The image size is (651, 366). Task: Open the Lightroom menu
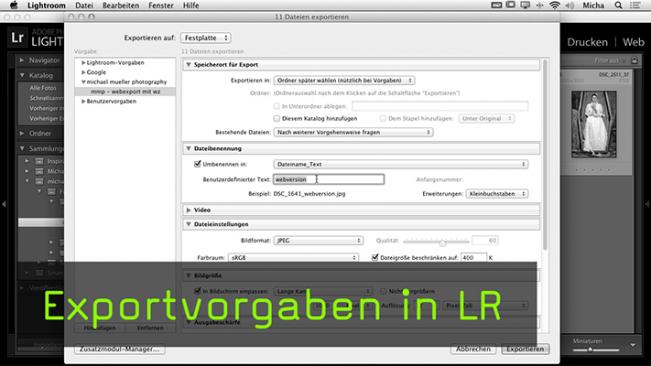point(46,5)
